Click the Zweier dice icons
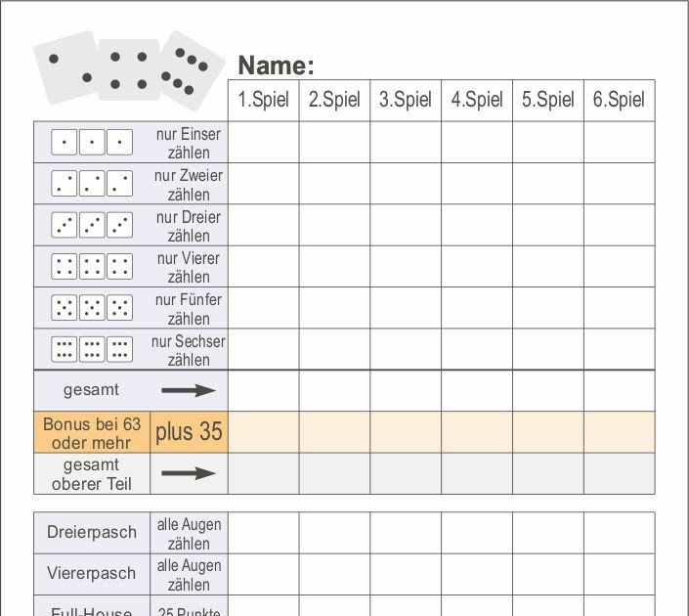689x616 pixels. click(x=92, y=184)
